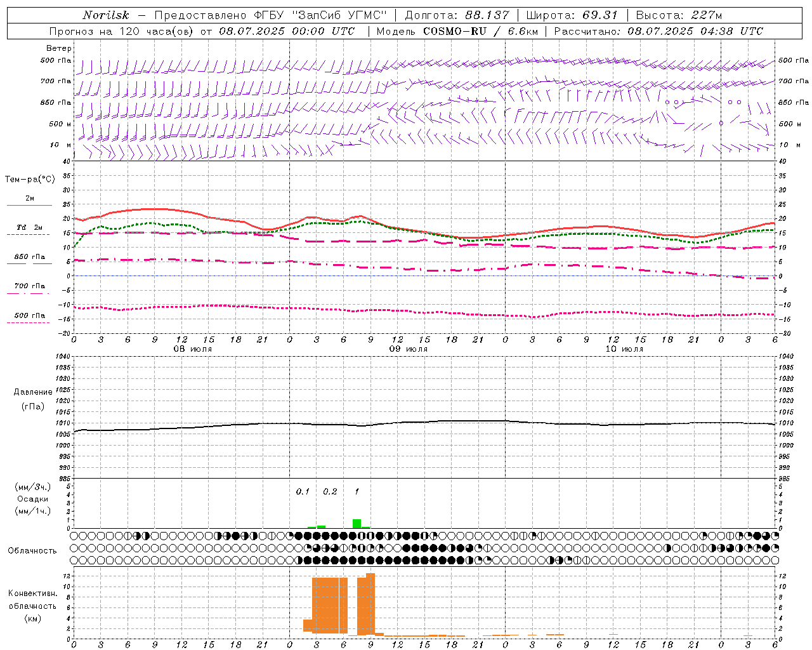Click the (мм/3ч.) precipitation unit label

pos(33,487)
